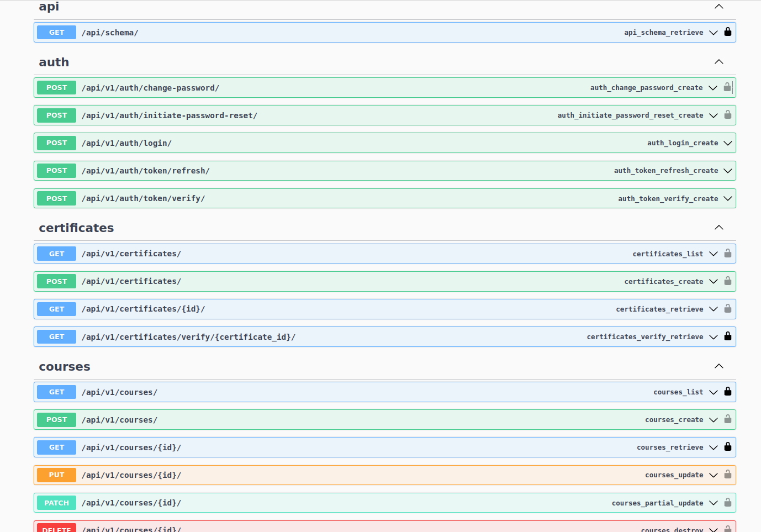The image size is (761, 532).
Task: Click the lock icon on courses_create row
Action: [x=728, y=419]
